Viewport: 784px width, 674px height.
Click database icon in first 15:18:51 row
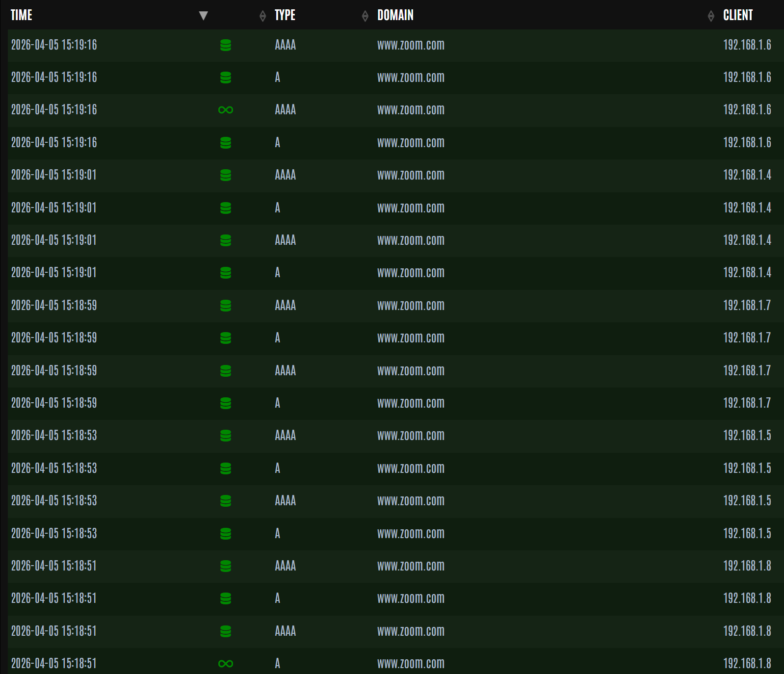click(226, 566)
